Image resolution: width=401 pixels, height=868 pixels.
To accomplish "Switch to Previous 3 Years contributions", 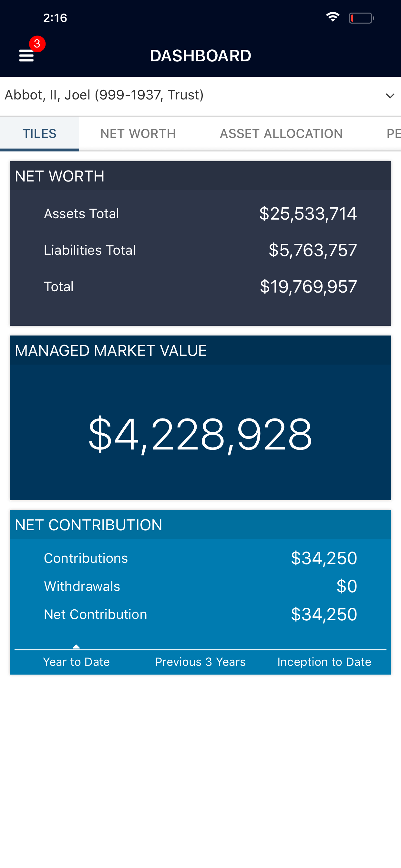I will [200, 661].
